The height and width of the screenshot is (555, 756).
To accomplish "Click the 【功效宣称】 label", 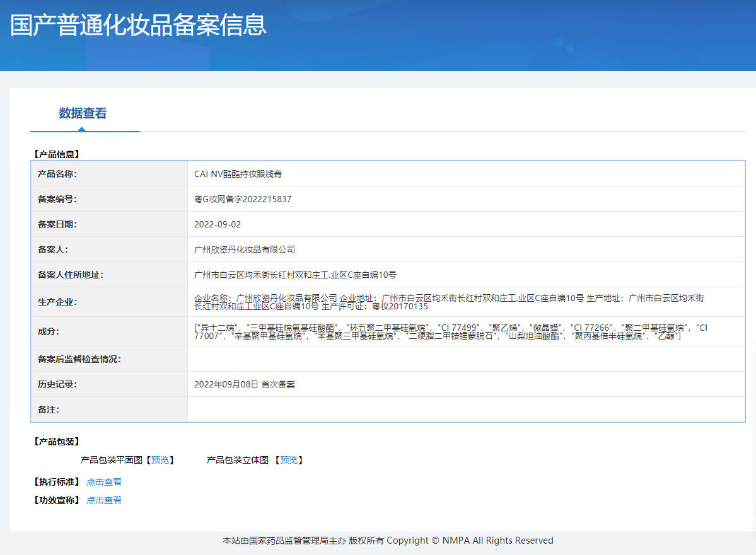I will coord(56,500).
